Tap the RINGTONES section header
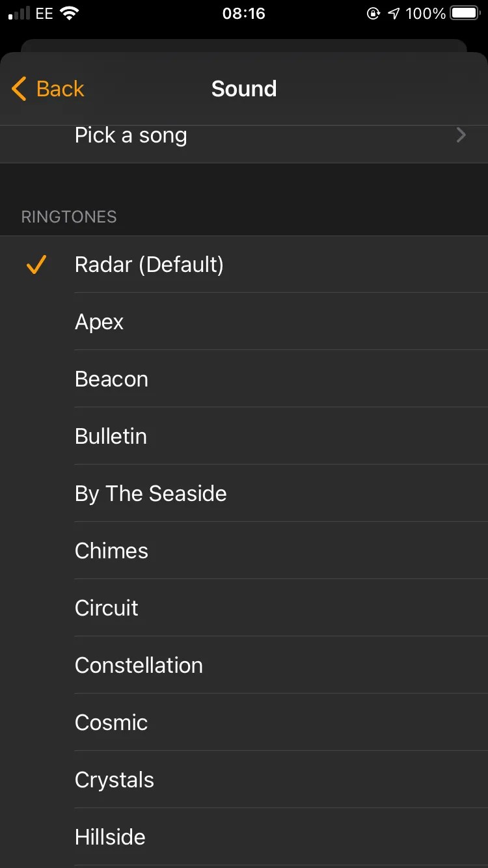488x868 pixels. point(69,216)
